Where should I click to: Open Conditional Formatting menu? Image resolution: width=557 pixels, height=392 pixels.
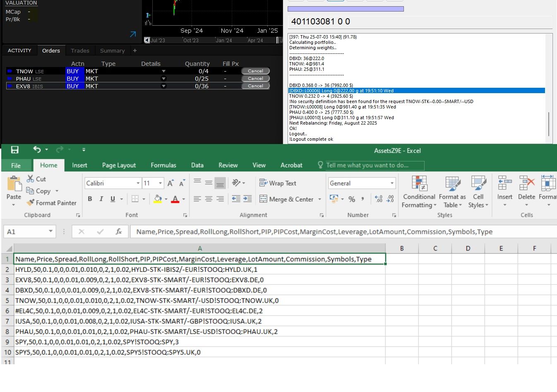pos(419,192)
